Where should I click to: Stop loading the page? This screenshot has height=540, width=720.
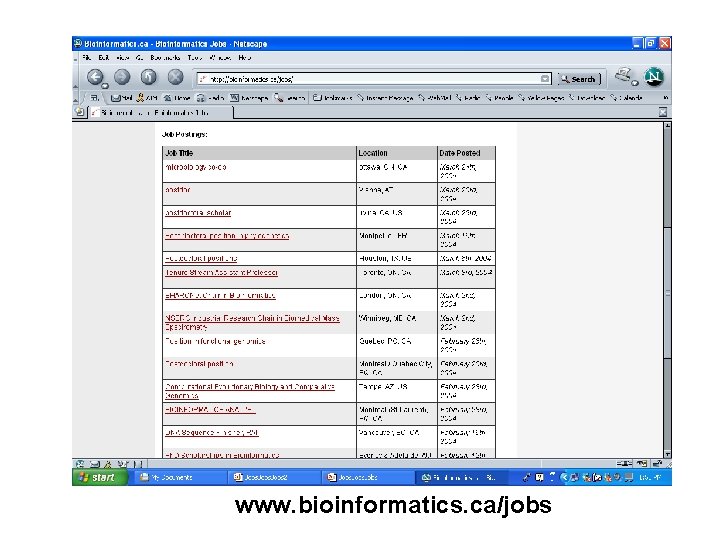(175, 77)
